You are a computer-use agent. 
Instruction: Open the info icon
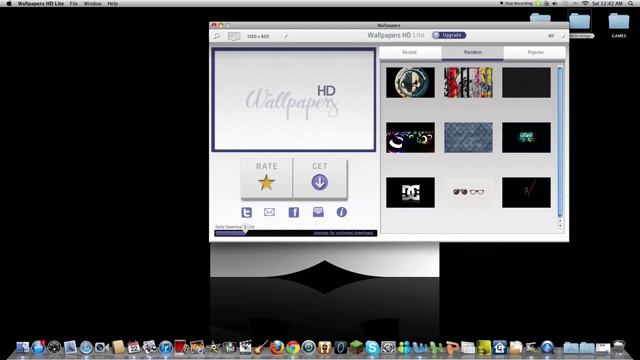pos(342,212)
